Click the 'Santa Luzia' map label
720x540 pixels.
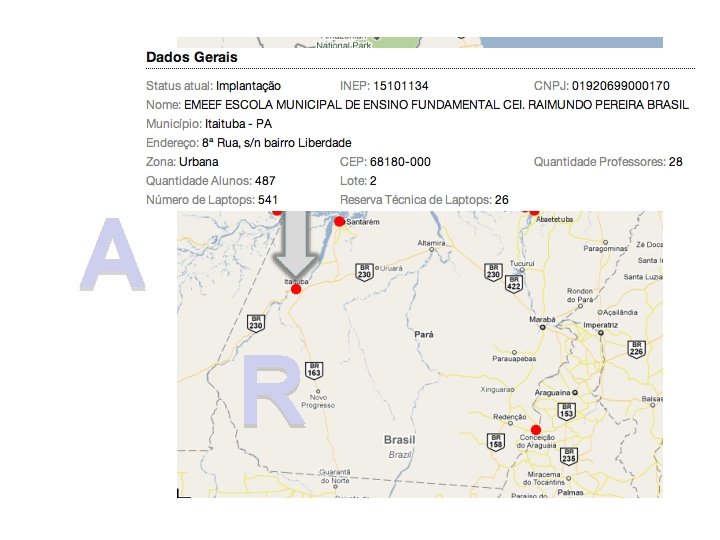[x=643, y=277]
